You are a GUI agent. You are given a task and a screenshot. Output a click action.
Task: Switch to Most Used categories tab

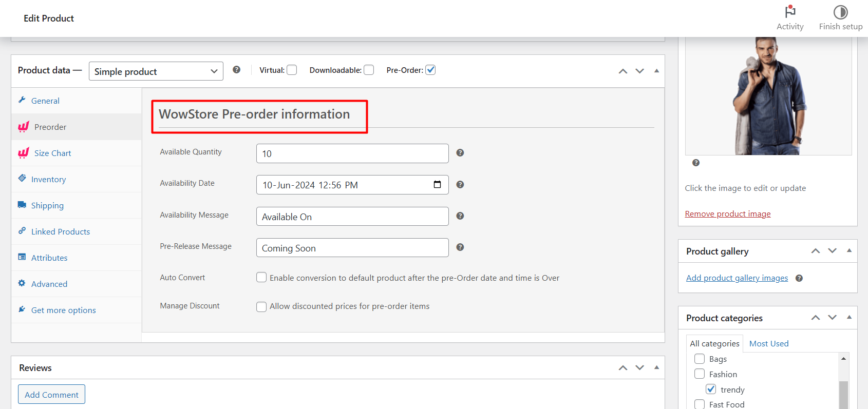(x=768, y=344)
